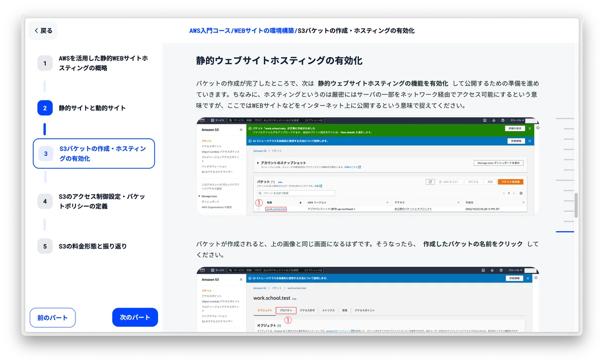604x364 pixels.
Task: Click the current breadcrumb S3バケットの作成・ホスティングの有効化
Action: (356, 31)
